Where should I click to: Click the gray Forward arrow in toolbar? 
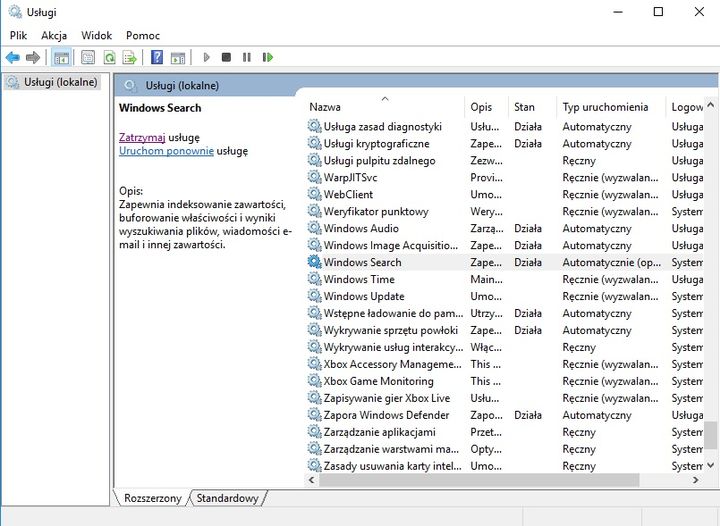[x=33, y=57]
